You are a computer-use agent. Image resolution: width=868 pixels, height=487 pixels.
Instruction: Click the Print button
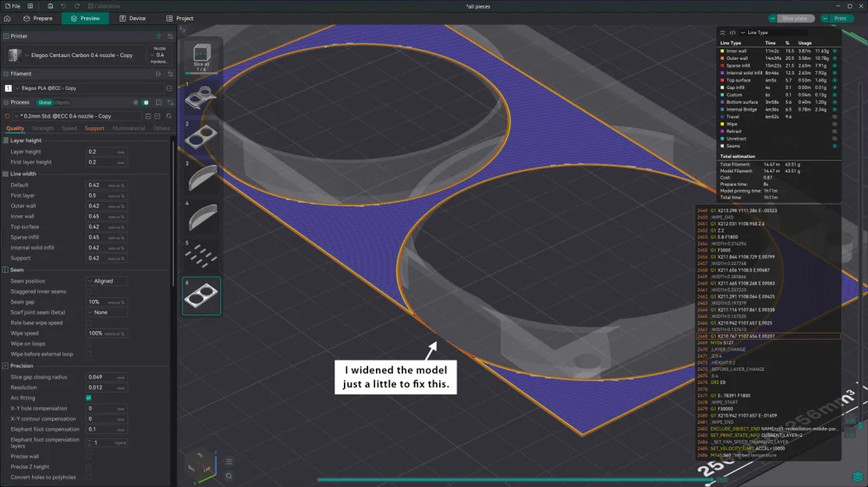(840, 18)
